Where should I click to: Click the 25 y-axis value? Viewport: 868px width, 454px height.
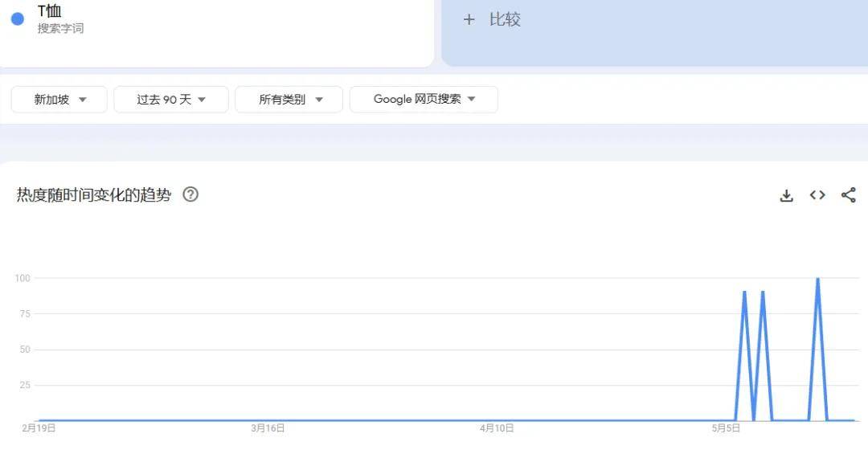click(x=25, y=385)
